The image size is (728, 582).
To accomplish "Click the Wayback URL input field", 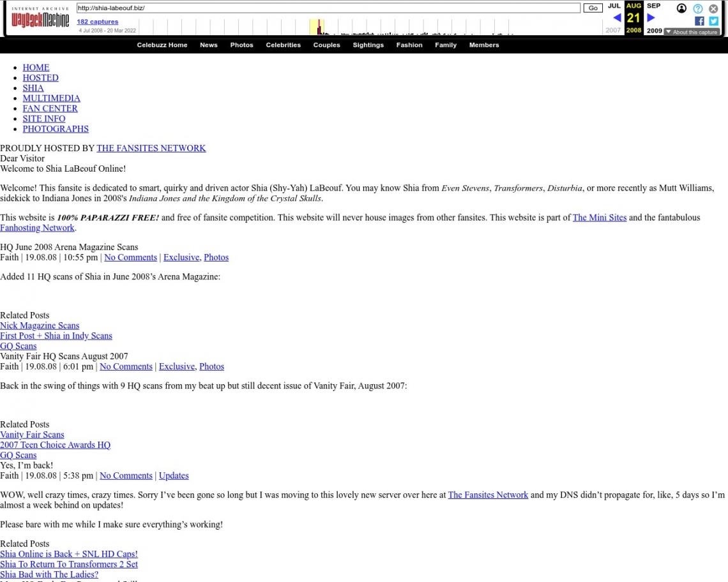I will [x=328, y=8].
